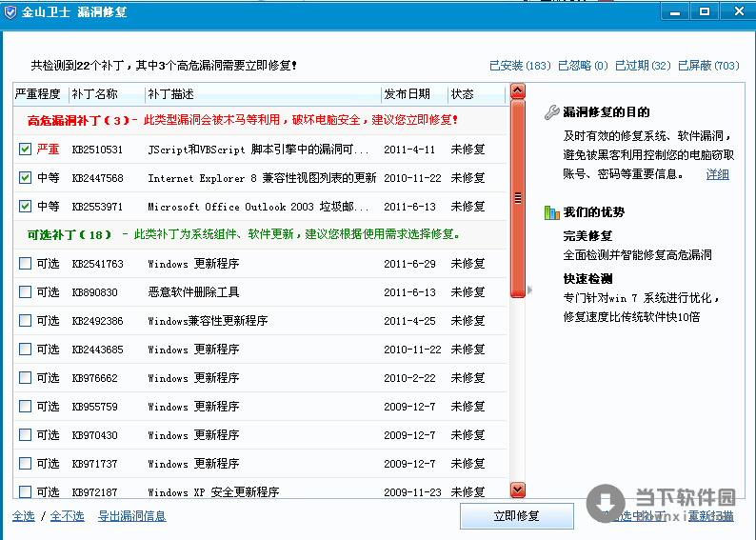Sort patches by 发布日期 column header
The height and width of the screenshot is (540, 756).
tap(407, 94)
